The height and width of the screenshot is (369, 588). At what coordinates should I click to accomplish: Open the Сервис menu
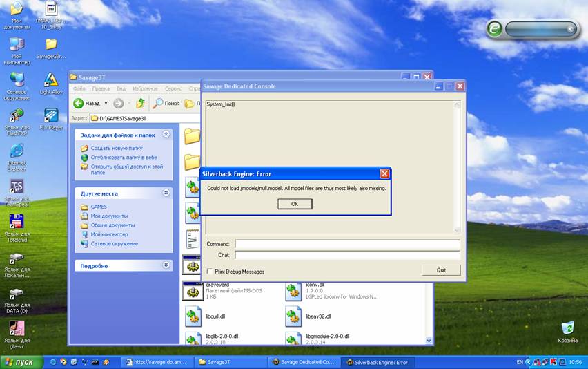pos(173,88)
